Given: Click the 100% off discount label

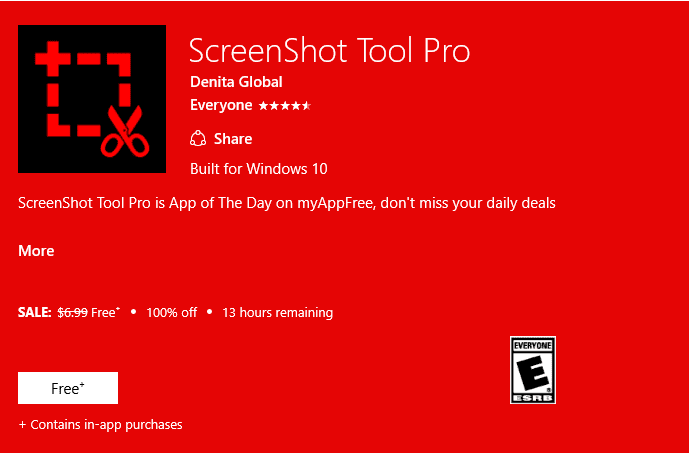Looking at the screenshot, I should point(172,313).
